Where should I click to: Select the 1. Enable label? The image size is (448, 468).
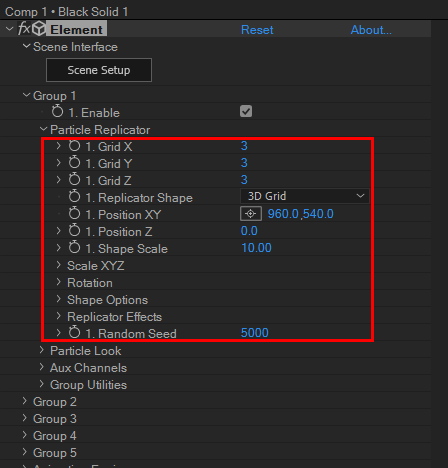click(94, 113)
